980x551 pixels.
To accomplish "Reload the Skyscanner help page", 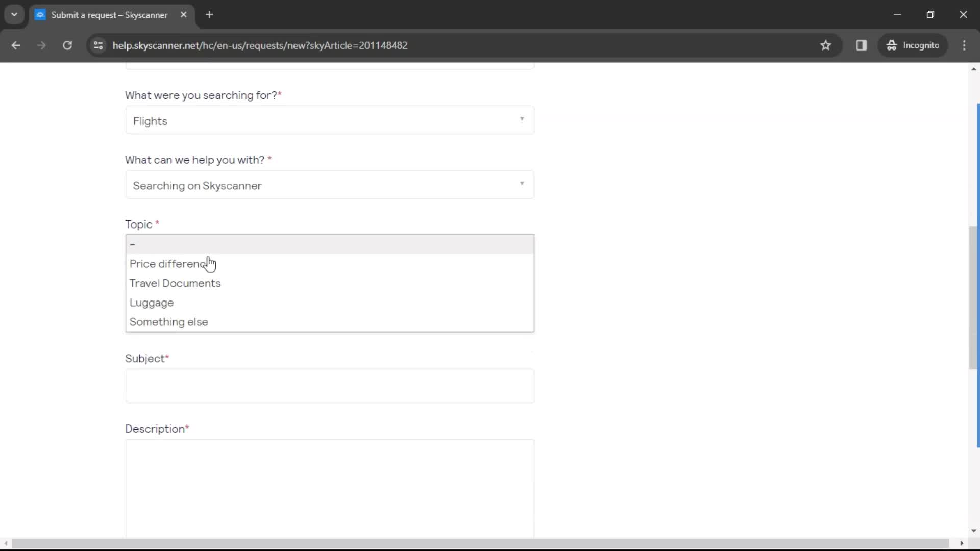I will 67,45.
